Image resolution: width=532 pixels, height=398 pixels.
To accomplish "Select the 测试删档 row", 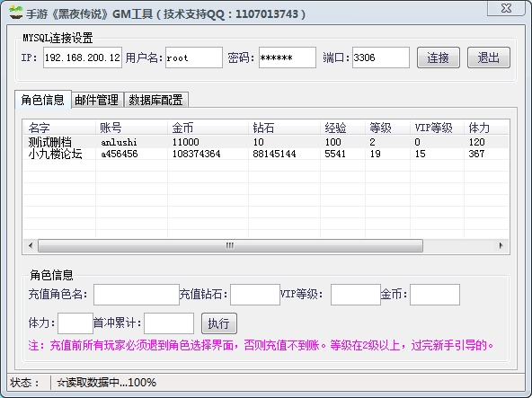I will click(266, 142).
